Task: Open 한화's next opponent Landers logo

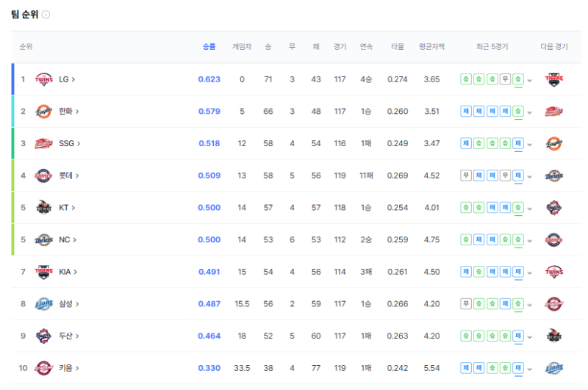Action: [554, 111]
